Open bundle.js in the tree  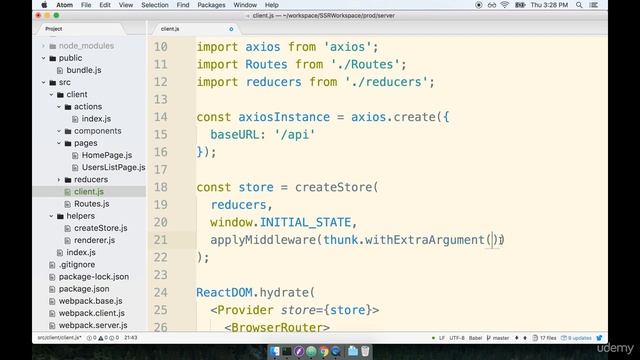84,70
